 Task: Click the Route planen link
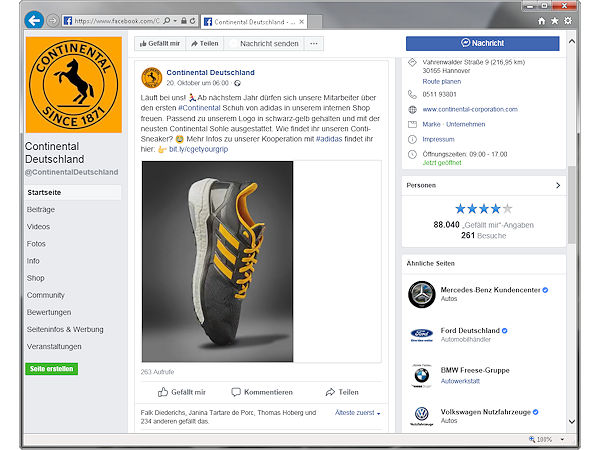point(442,82)
